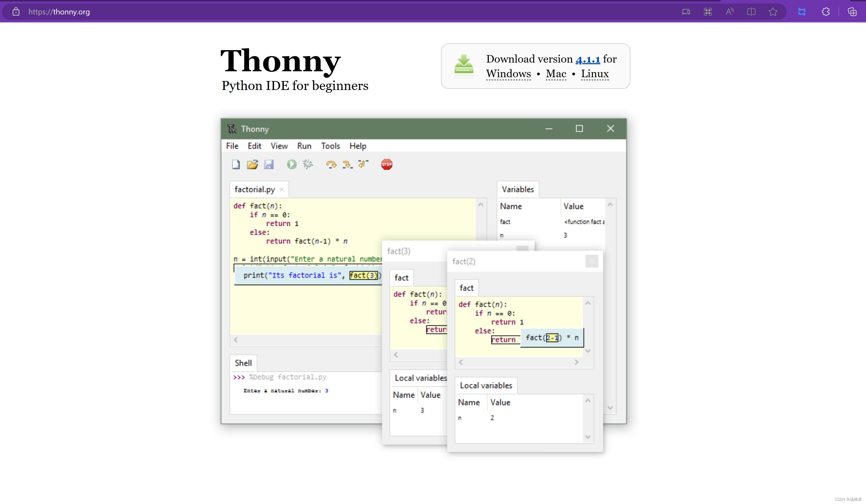Click the down arrow of Variables panel scrollbar

coord(610,408)
